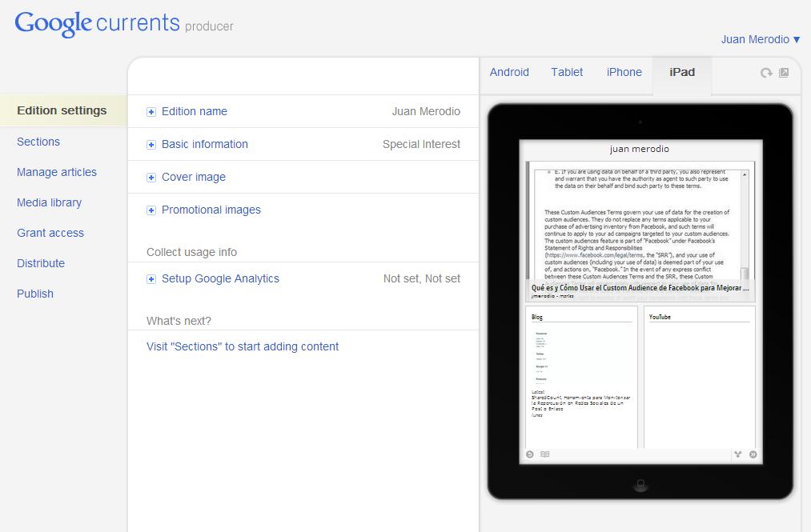
Task: Click the "Special Interest" value text
Action: pos(422,144)
